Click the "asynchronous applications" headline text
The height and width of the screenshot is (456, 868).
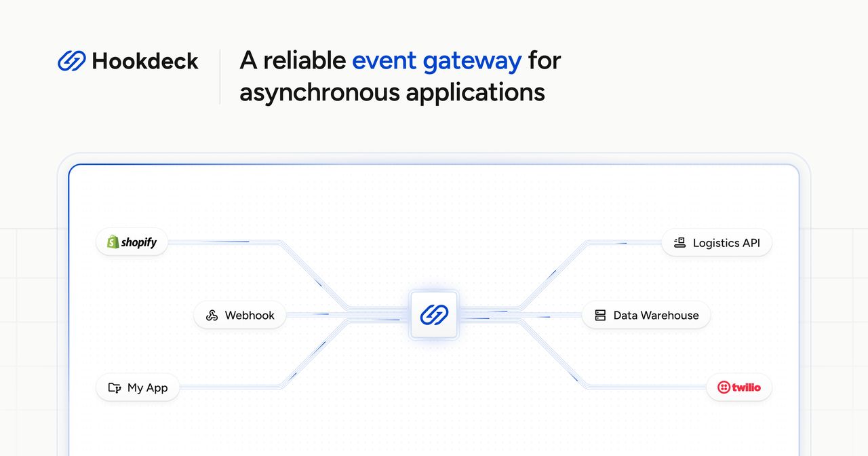click(x=392, y=92)
